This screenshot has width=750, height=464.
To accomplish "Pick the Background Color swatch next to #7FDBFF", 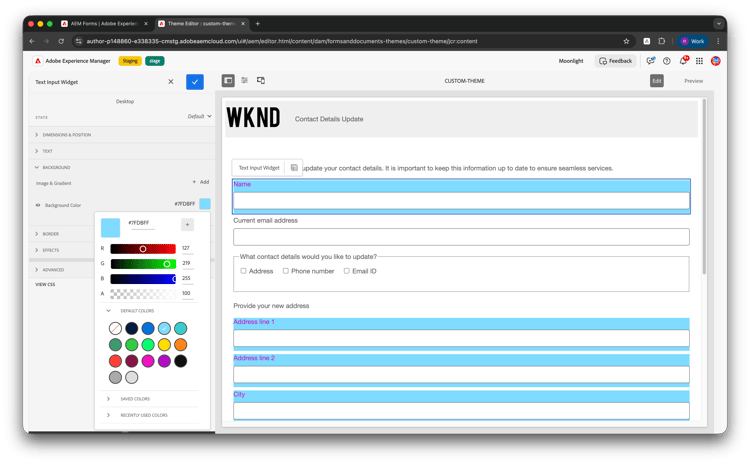I will point(205,204).
